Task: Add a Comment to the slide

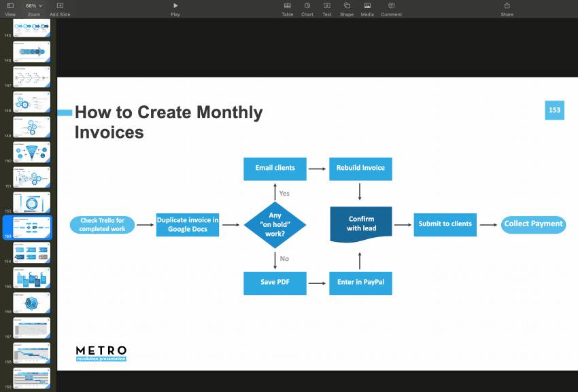Action: 391,5
